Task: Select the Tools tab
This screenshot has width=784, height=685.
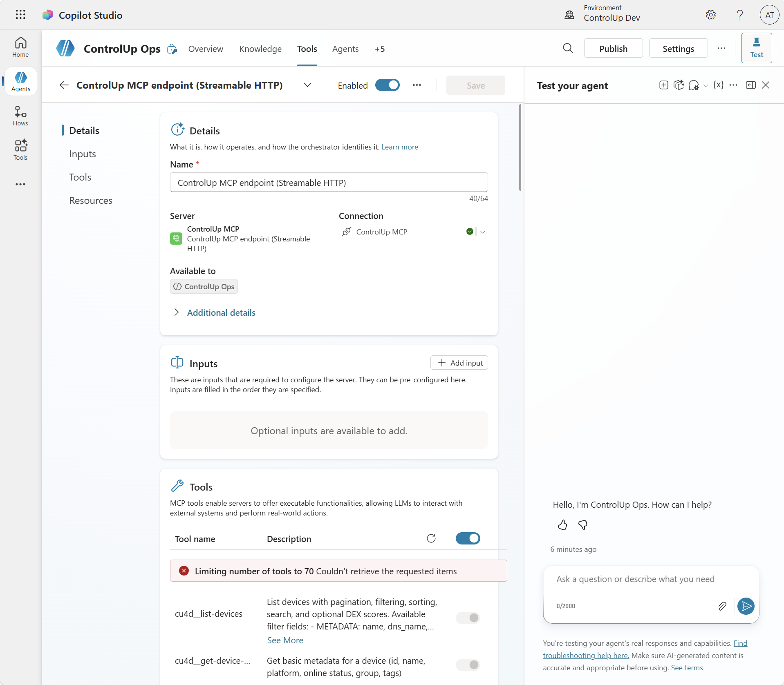Action: (x=307, y=49)
